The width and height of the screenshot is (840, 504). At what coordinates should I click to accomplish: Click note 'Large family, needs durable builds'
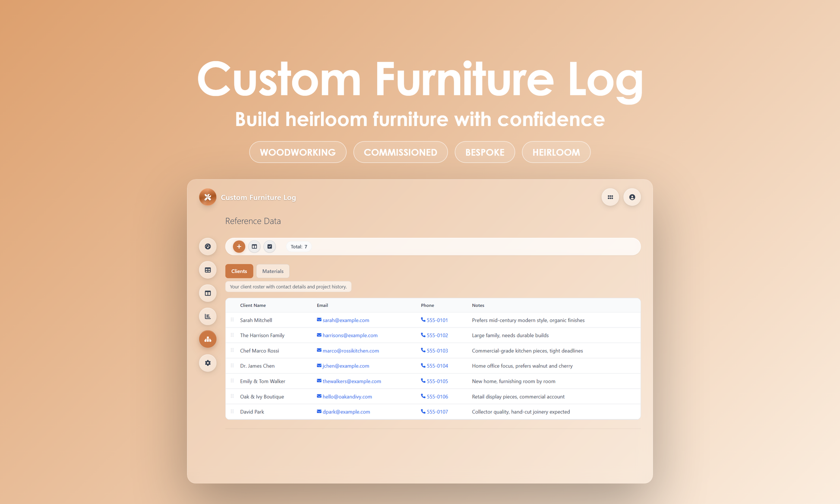click(x=510, y=335)
